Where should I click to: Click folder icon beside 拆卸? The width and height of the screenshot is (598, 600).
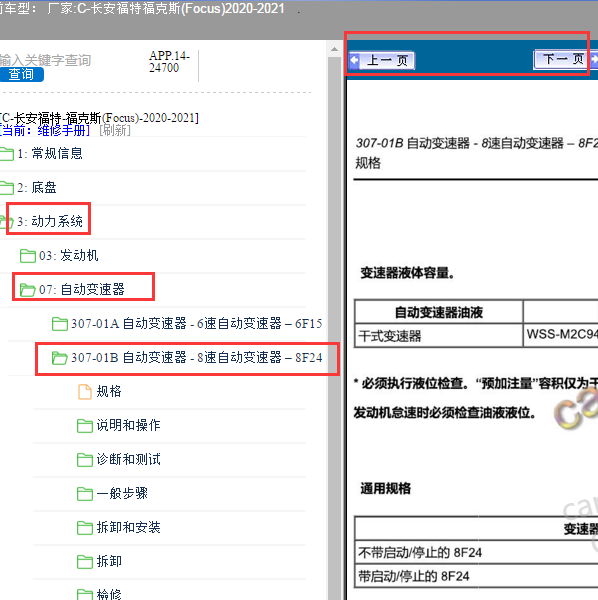(x=85, y=562)
